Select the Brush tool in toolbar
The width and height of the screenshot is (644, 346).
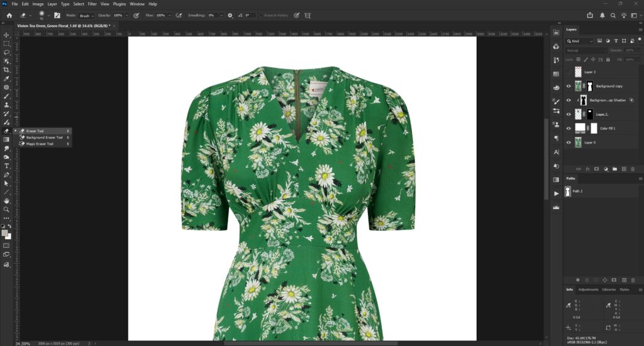[x=6, y=96]
